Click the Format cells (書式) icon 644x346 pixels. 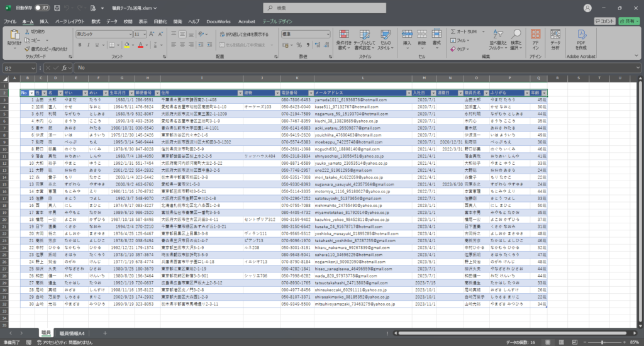pyautogui.click(x=436, y=35)
